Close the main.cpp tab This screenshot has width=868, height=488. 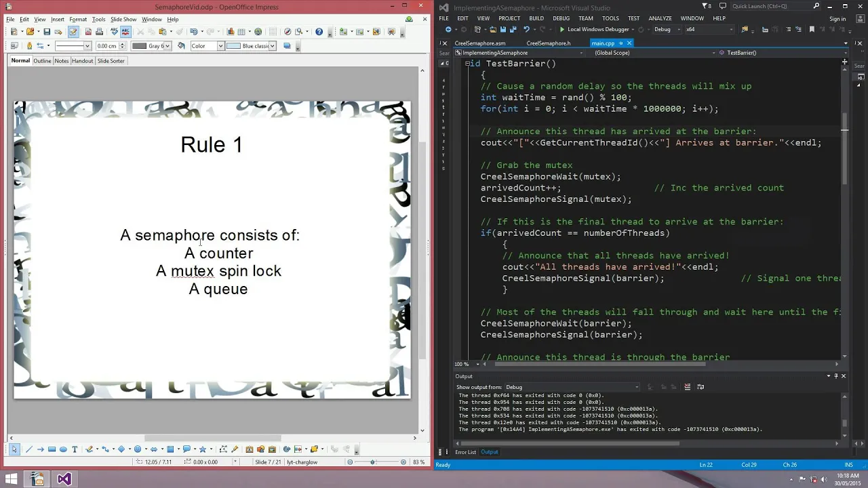tap(629, 43)
